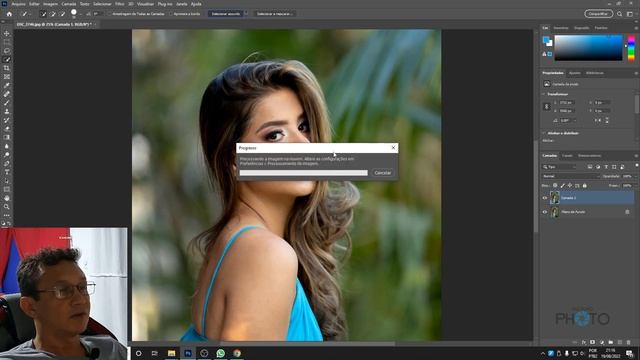Click the Selecionar e mascarar button
The height and width of the screenshot is (360, 640).
275,14
